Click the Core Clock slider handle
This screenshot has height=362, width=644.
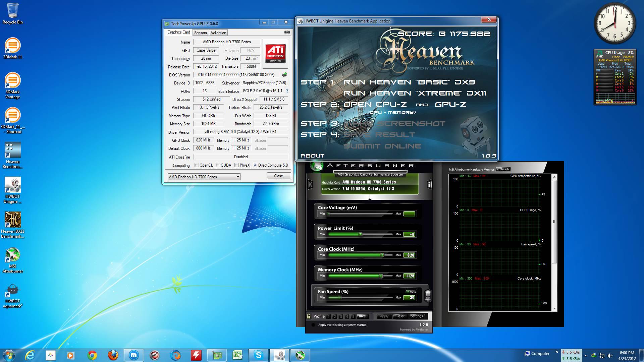point(382,255)
